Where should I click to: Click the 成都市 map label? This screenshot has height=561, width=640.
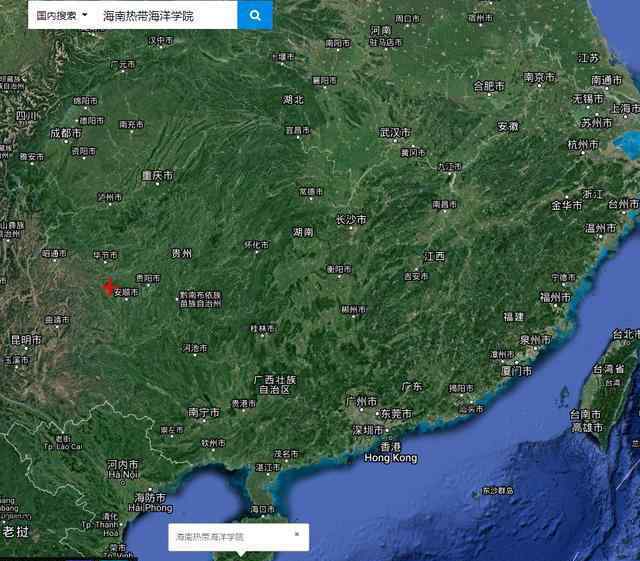tap(65, 133)
